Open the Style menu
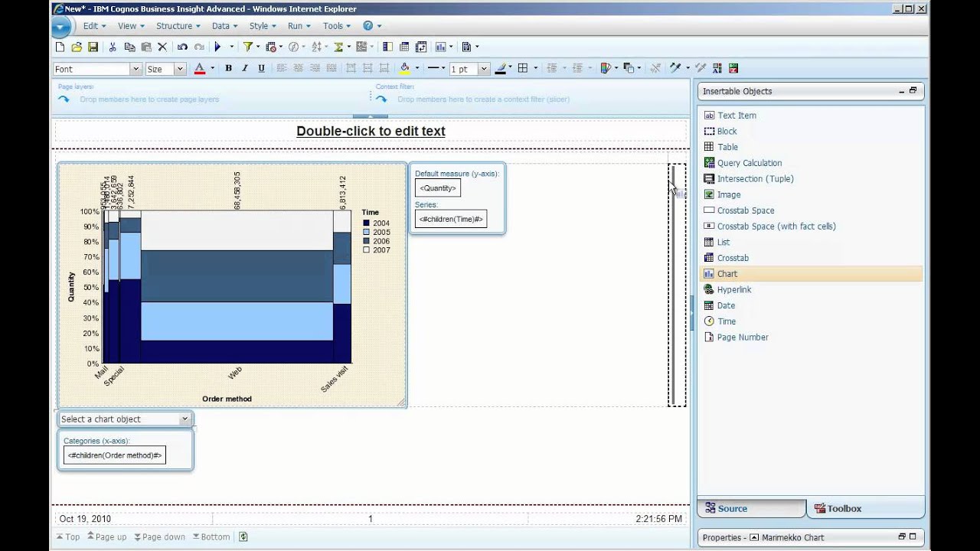 [x=262, y=25]
